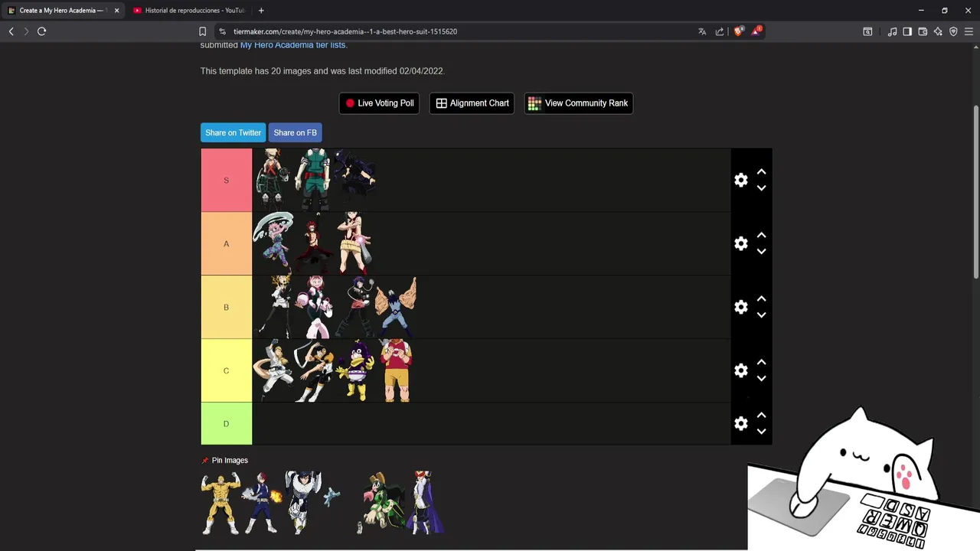Click Share on FB button
This screenshot has height=551, width=980.
(x=295, y=132)
